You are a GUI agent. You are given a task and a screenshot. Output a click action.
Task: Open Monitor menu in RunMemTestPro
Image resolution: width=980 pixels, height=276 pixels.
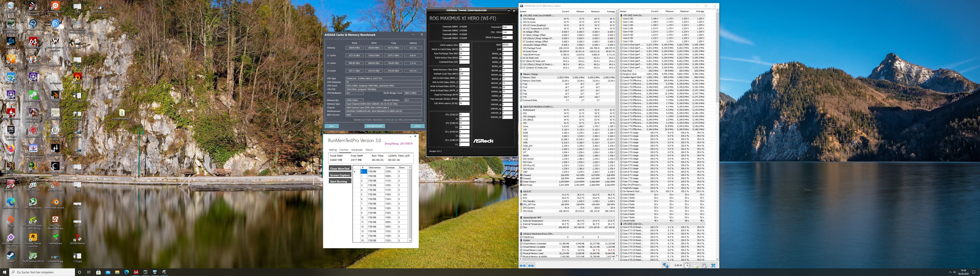(x=344, y=150)
